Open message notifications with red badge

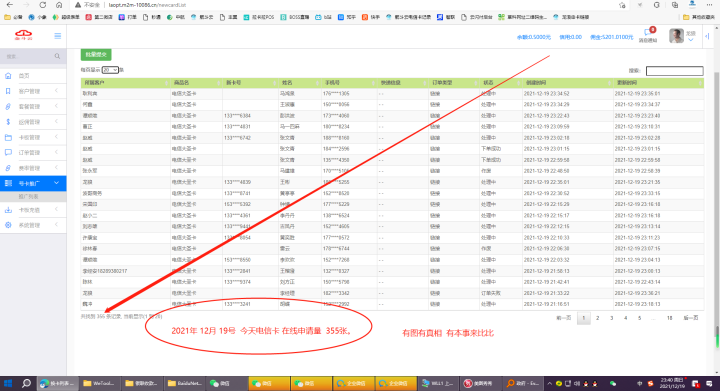(x=648, y=35)
